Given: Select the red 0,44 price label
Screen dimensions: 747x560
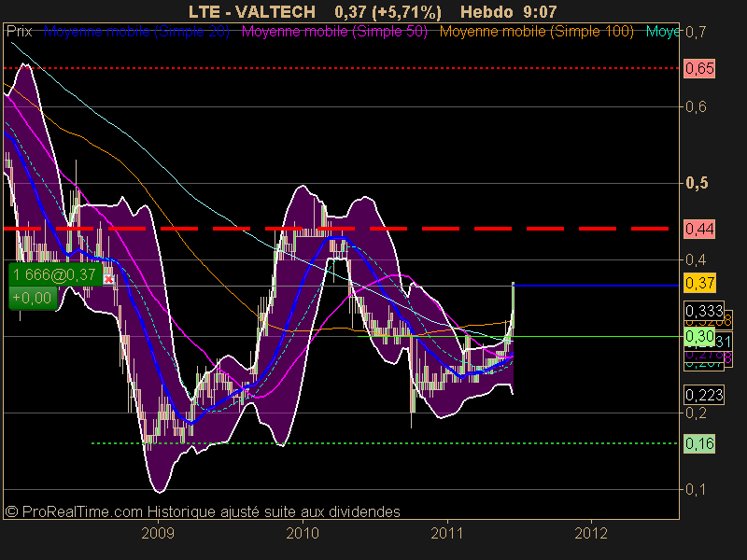Looking at the screenshot, I should click(699, 229).
